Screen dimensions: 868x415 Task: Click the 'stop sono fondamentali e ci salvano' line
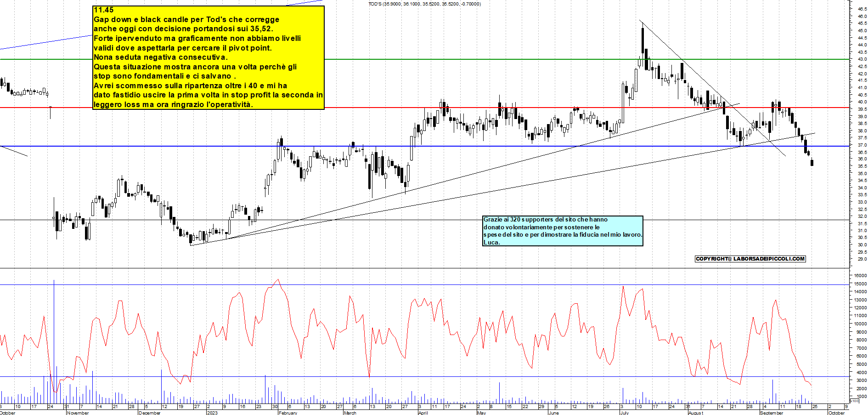click(164, 76)
